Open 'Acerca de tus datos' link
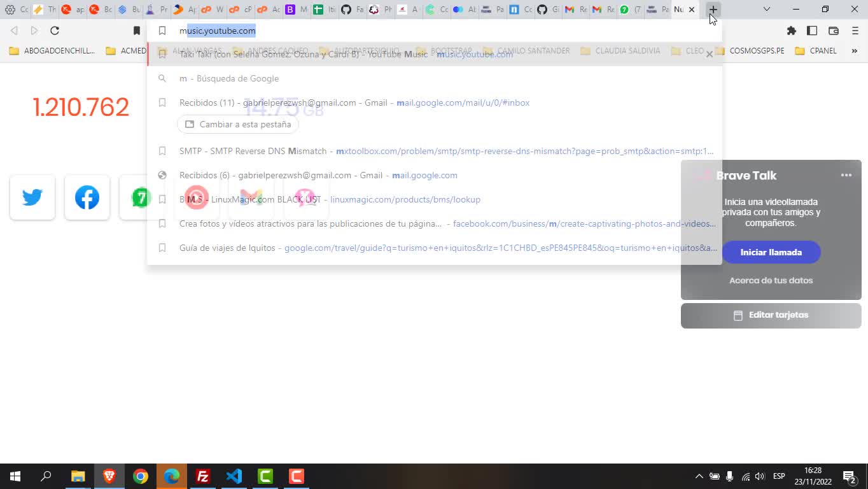The height and width of the screenshot is (489, 868). (771, 280)
